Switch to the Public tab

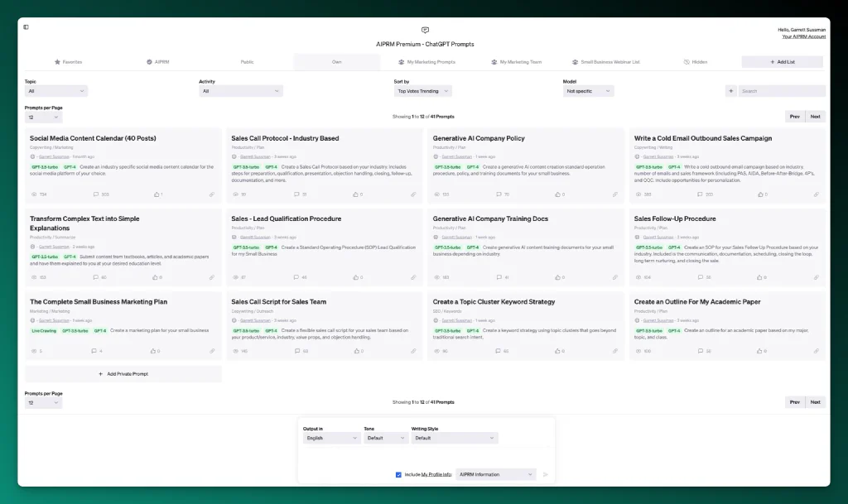[247, 62]
